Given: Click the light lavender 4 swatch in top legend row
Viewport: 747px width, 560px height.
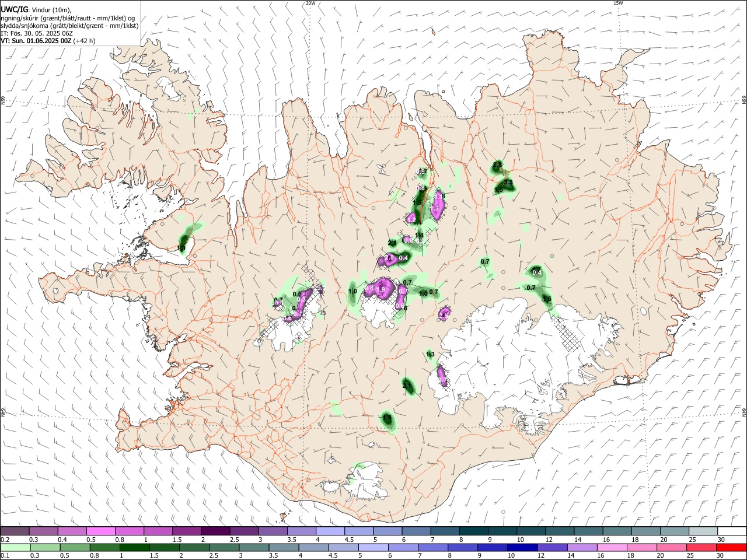Looking at the screenshot, I should tap(330, 531).
